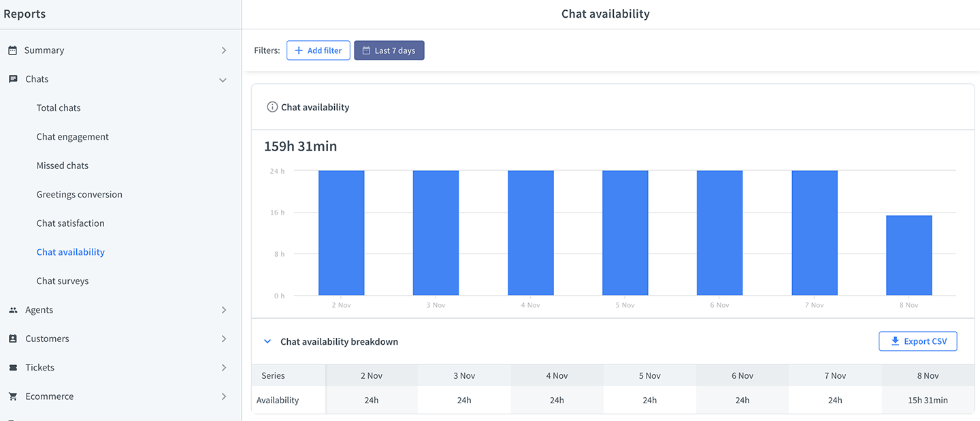Export the breakdown as CSV
Screen dimensions: 980x421
point(918,341)
